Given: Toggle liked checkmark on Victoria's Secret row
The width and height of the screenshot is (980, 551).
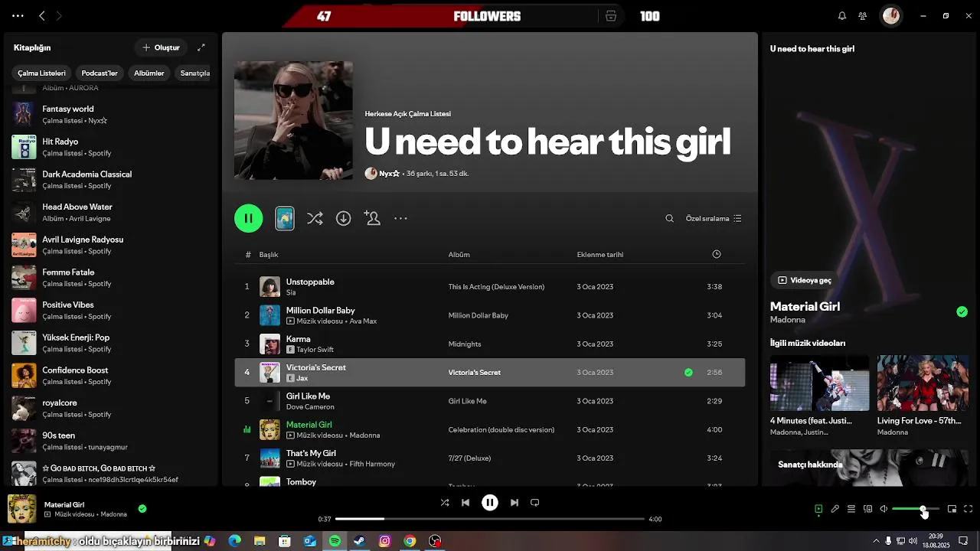Looking at the screenshot, I should tap(688, 373).
